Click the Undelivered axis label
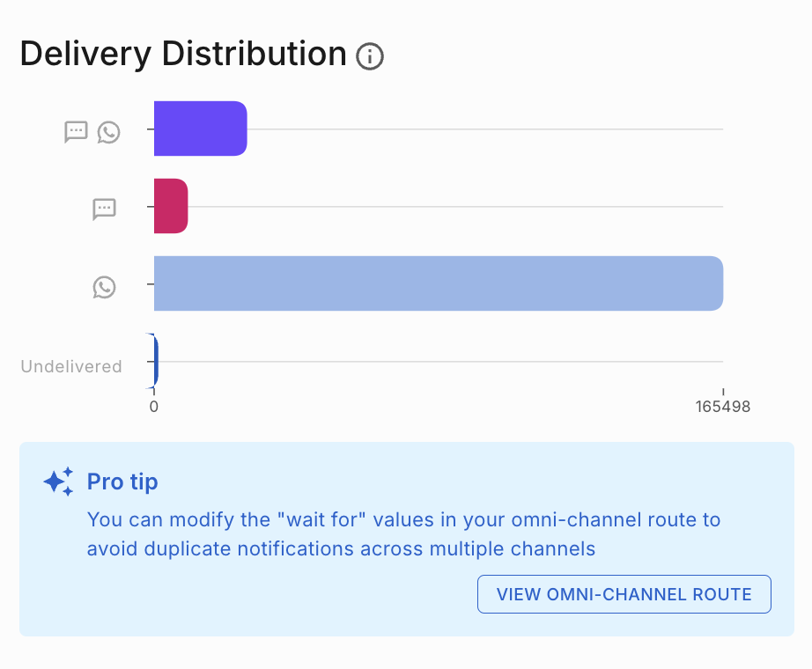Image resolution: width=812 pixels, height=669 pixels. (x=71, y=366)
